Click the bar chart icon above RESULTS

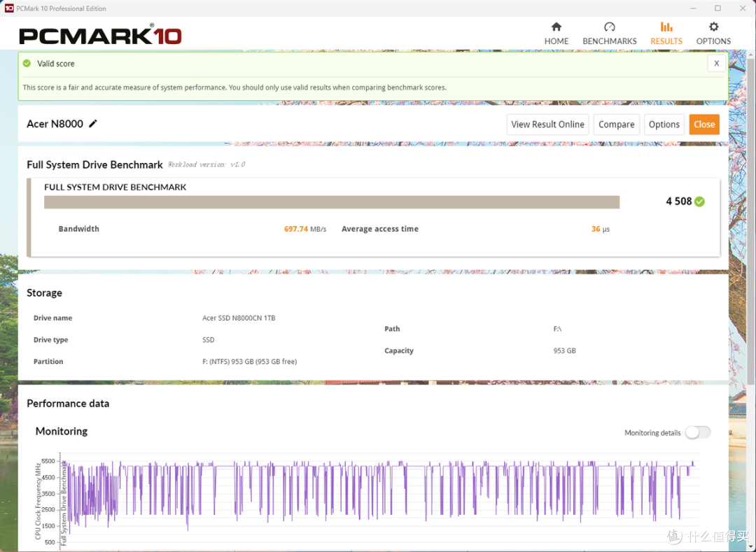(666, 27)
